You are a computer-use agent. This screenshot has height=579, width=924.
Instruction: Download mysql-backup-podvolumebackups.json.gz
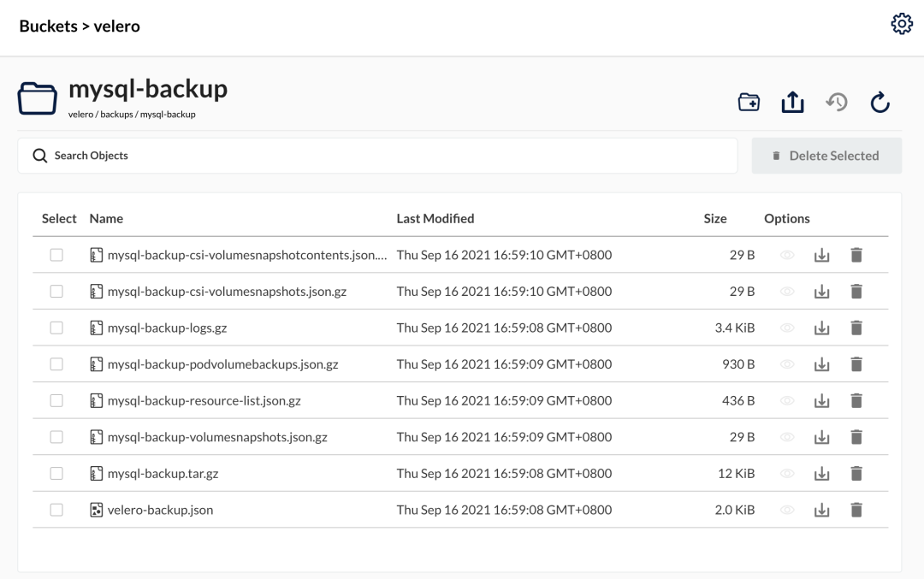tap(821, 364)
